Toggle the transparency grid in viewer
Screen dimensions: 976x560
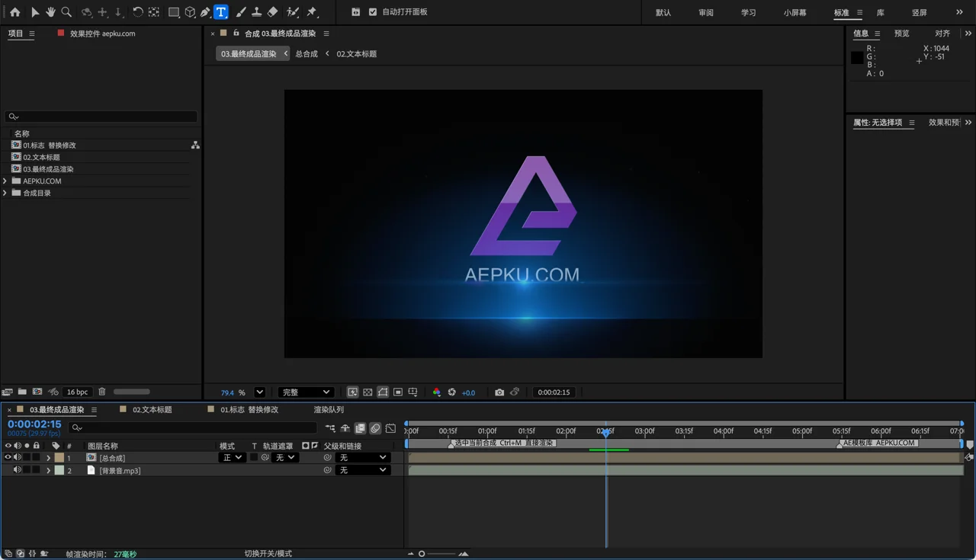[368, 392]
